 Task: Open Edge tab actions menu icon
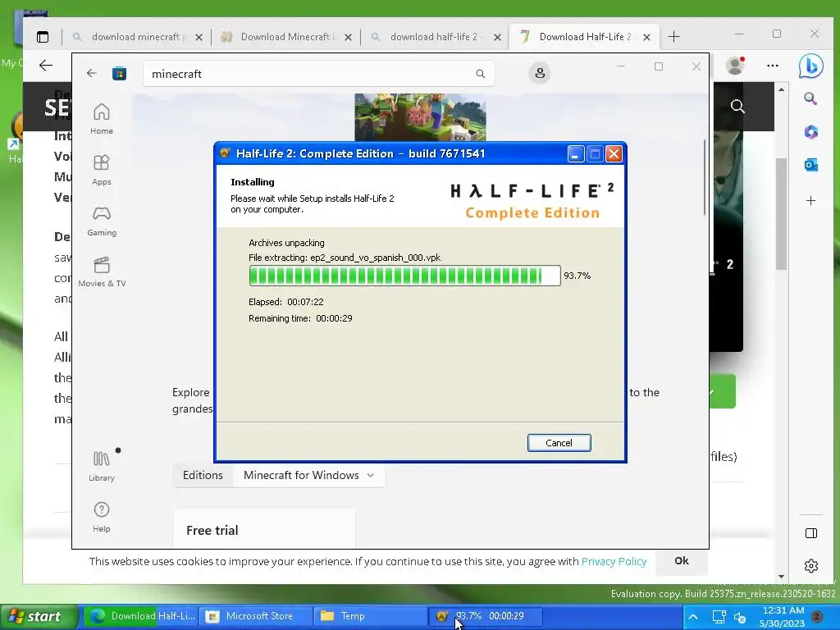point(43,37)
